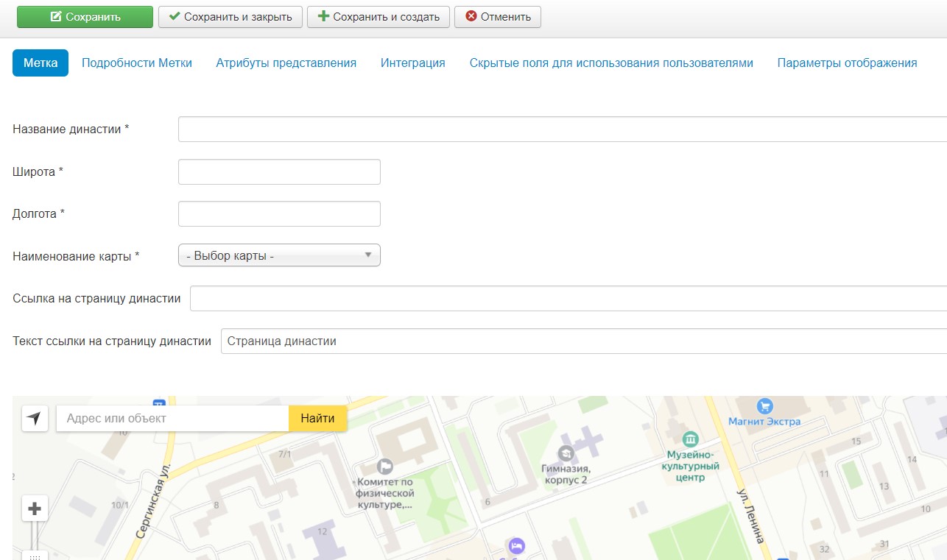
Task: Click the bus stop icon on map
Action: pos(158,403)
